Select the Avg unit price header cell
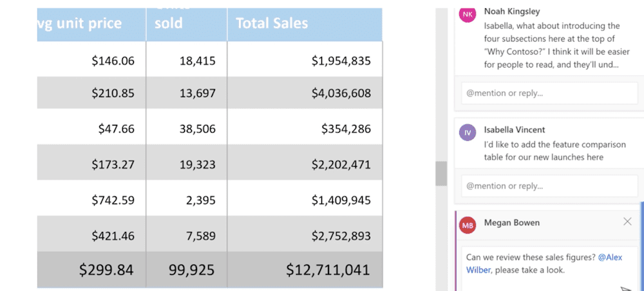The image size is (644, 291). click(90, 24)
